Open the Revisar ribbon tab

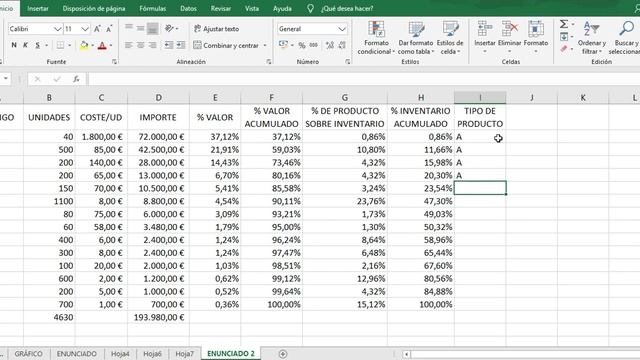coord(221,8)
